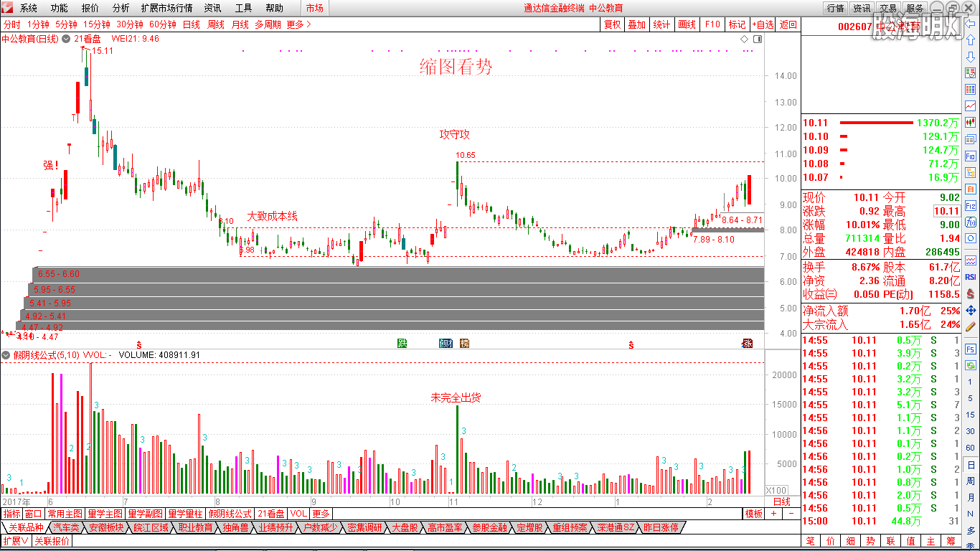Viewport: 980px width, 551px height.
Task: Select the 筹 chip distribution tab
Action: click(x=951, y=541)
